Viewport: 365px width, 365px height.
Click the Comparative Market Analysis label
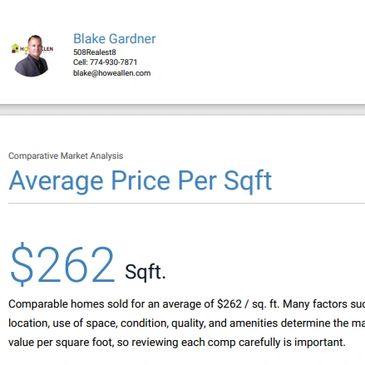(x=66, y=156)
